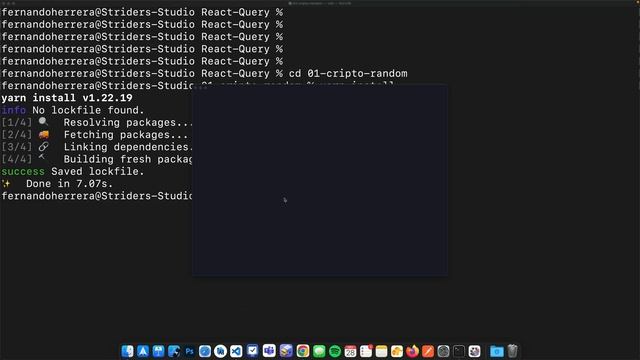
Task: Open Terminal icon in the dock
Action: pos(459,351)
